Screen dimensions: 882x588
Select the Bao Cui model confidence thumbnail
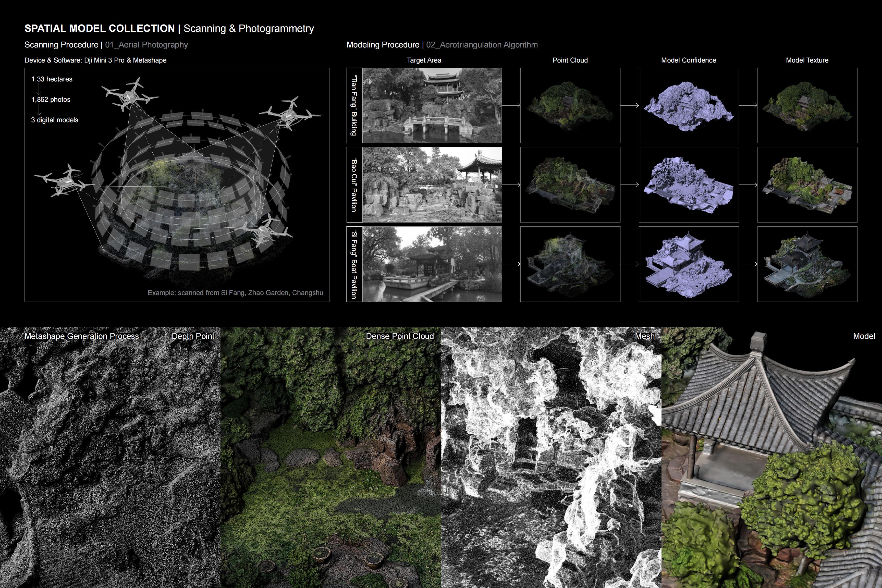pyautogui.click(x=689, y=185)
